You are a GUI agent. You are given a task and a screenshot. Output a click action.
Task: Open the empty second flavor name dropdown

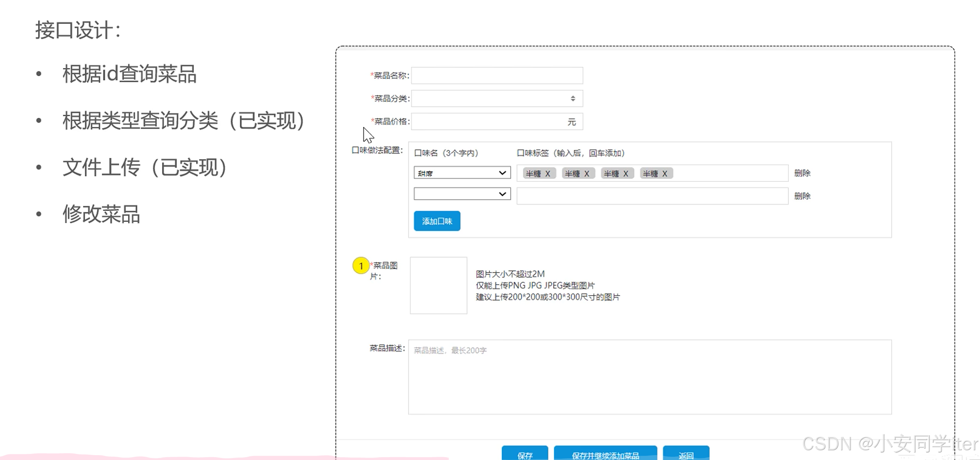[x=462, y=194]
